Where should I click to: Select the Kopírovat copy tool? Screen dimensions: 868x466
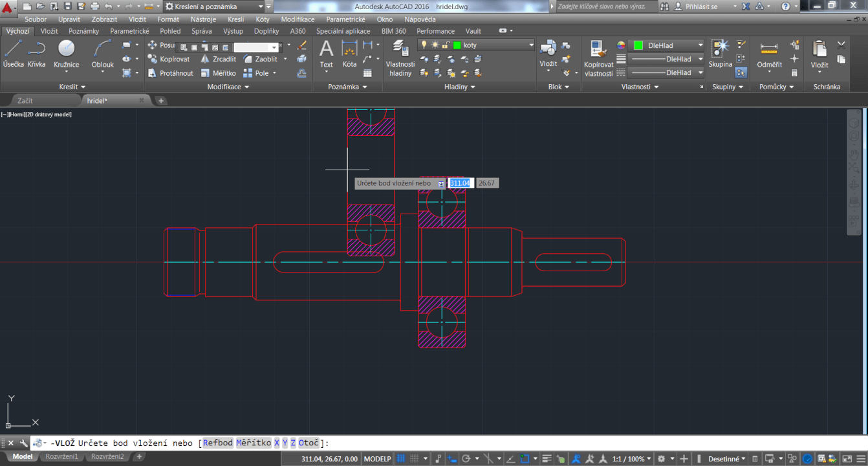168,59
